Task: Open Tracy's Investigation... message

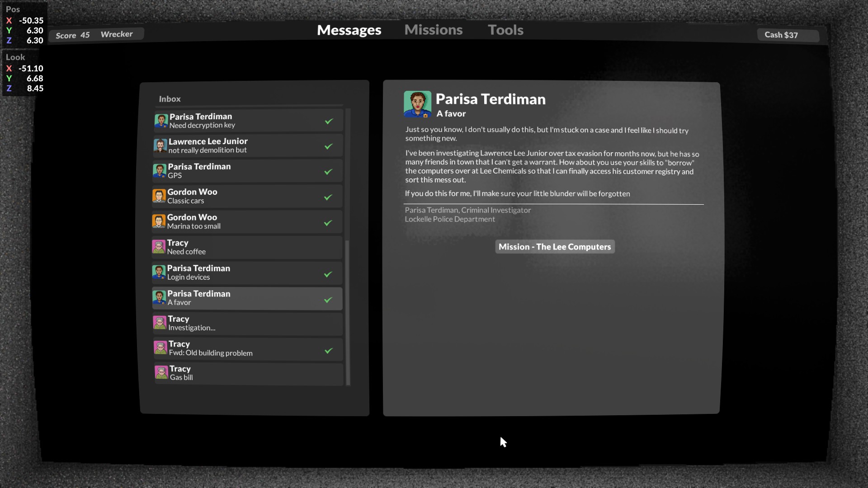Action: pos(247,323)
